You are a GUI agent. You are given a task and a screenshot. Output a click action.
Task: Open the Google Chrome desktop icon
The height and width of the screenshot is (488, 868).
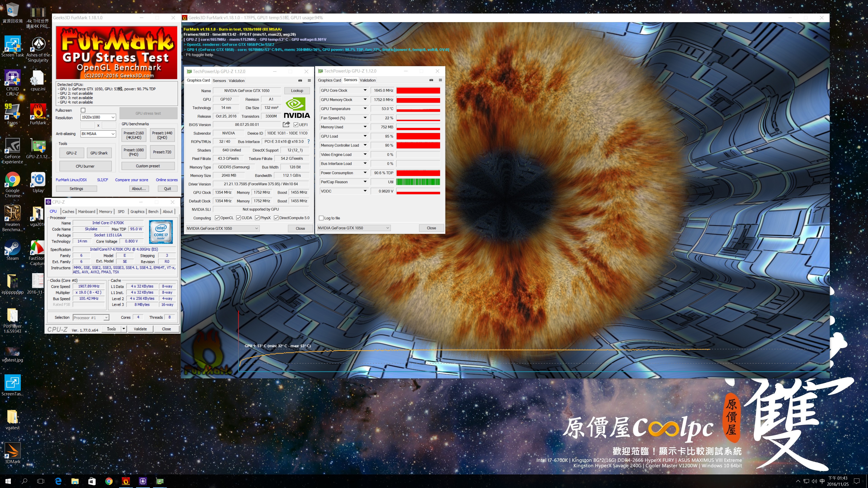[12, 185]
